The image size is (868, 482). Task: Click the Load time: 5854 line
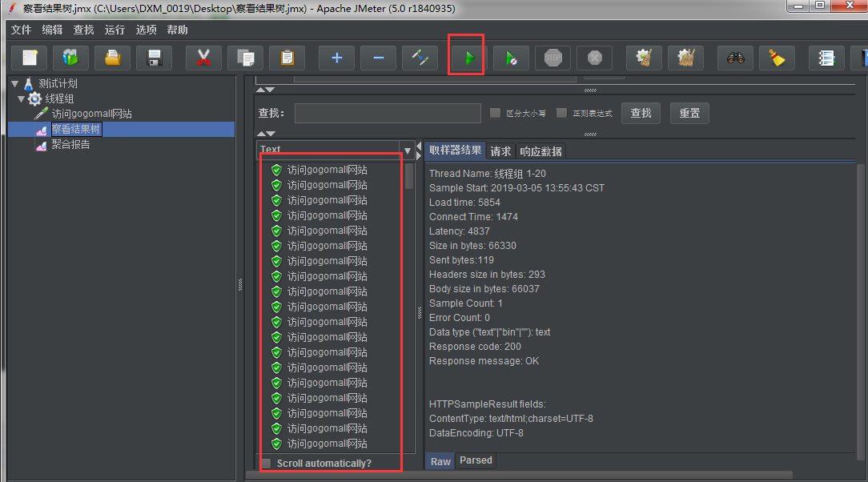click(464, 203)
